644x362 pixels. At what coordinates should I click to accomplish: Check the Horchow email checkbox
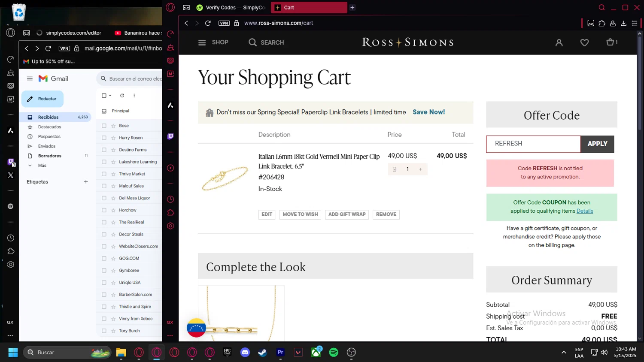coord(104,210)
